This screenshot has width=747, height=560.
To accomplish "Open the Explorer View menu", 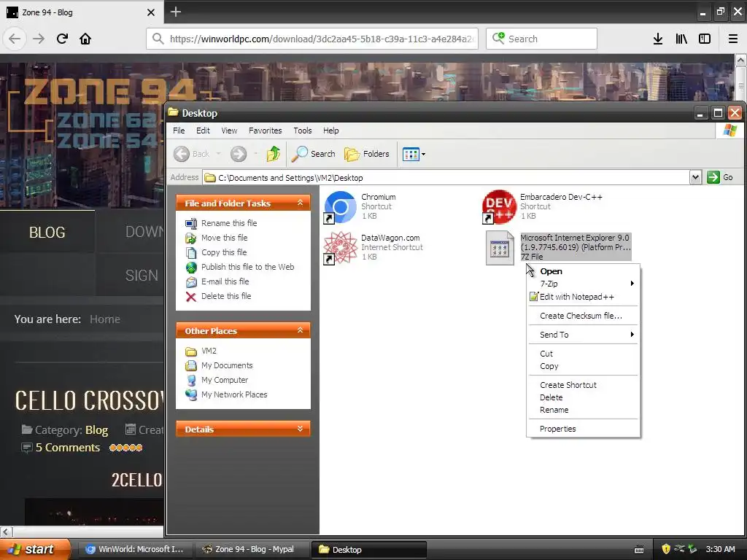I will click(x=229, y=131).
